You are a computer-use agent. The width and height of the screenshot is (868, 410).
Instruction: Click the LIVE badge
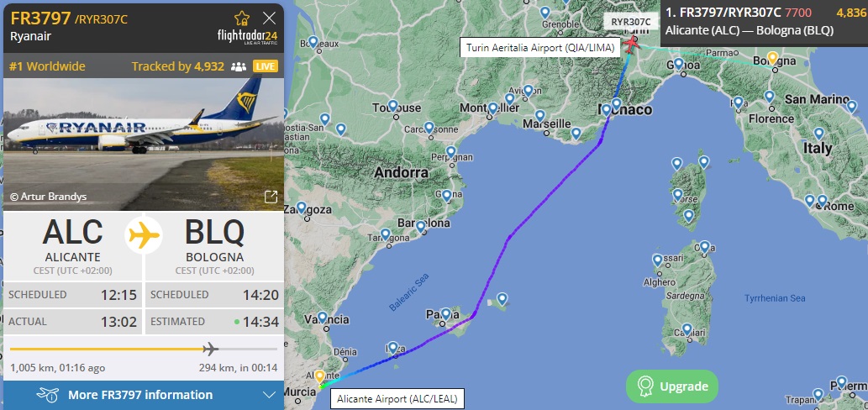tap(266, 66)
